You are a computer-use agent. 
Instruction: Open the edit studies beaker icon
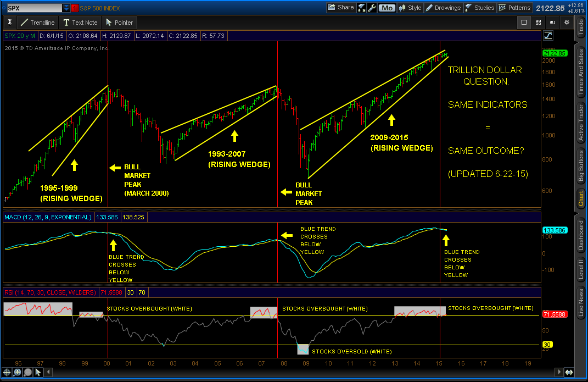(x=361, y=8)
